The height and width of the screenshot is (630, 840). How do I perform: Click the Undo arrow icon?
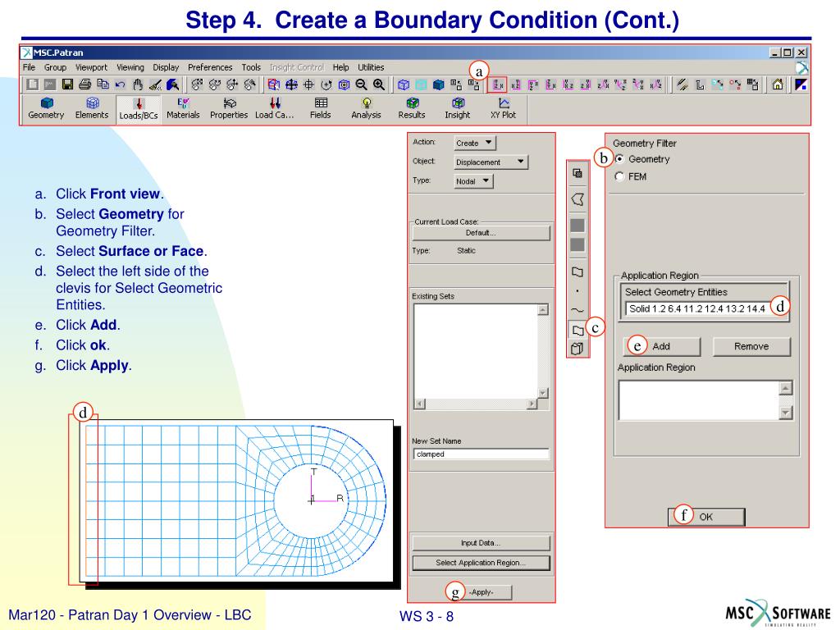120,84
